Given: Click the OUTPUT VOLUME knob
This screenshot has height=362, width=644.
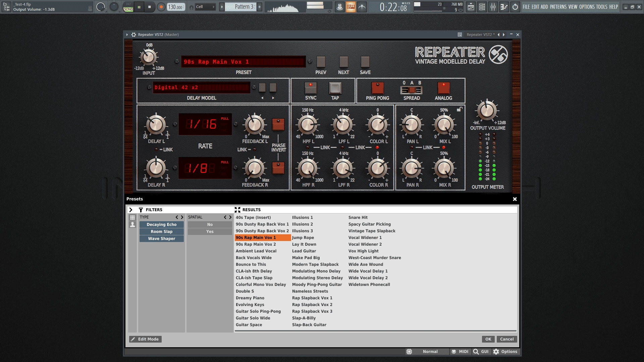Looking at the screenshot, I should click(487, 110).
